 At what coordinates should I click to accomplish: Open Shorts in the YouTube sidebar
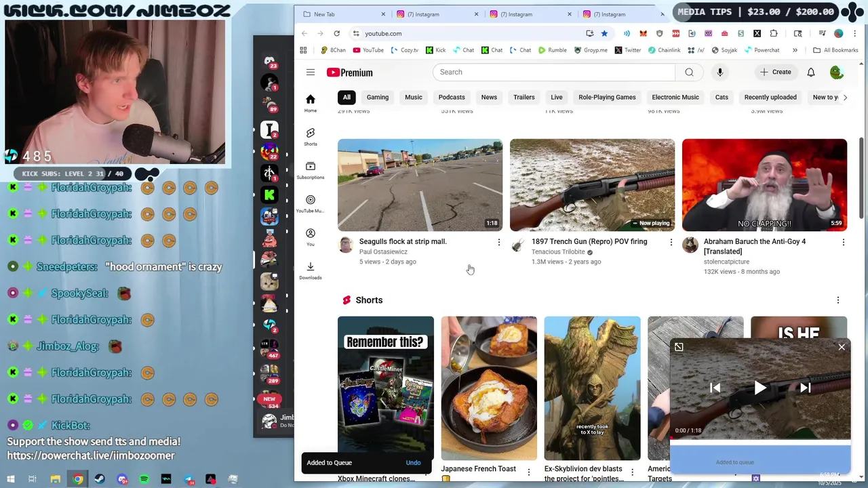tap(311, 137)
